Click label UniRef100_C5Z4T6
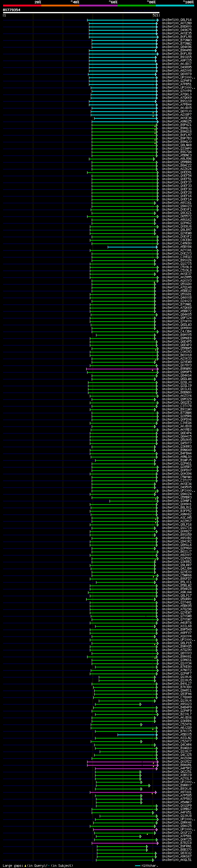 tap(177, 725)
